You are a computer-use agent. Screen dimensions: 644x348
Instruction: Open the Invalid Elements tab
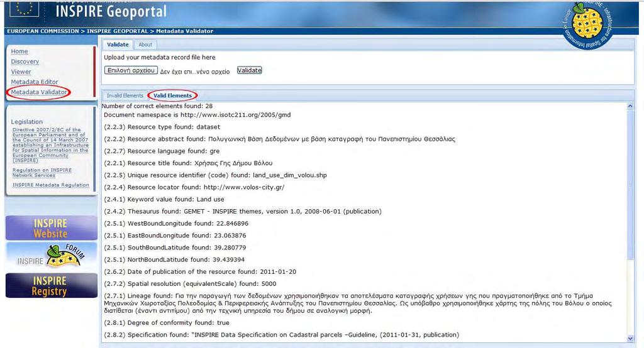pos(125,95)
